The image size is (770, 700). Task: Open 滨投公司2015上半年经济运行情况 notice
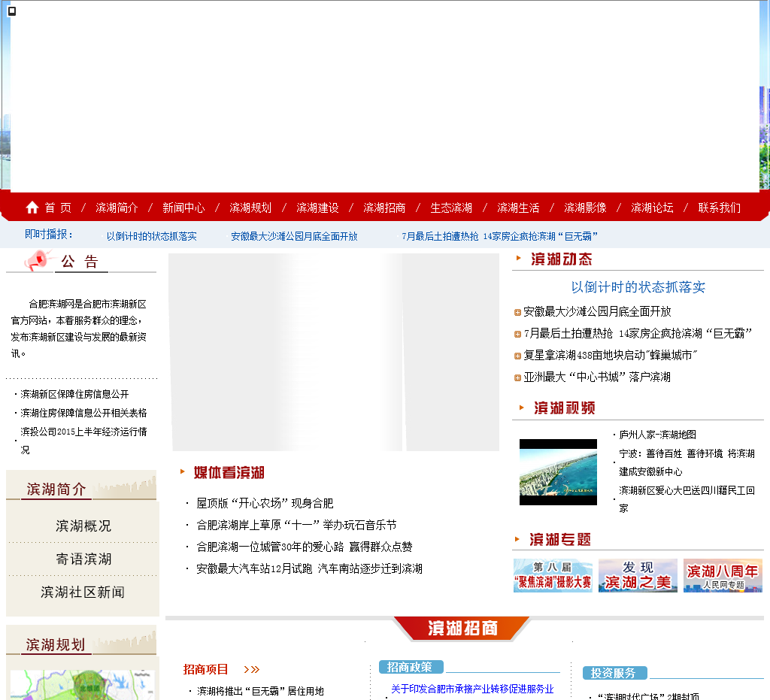click(x=84, y=441)
